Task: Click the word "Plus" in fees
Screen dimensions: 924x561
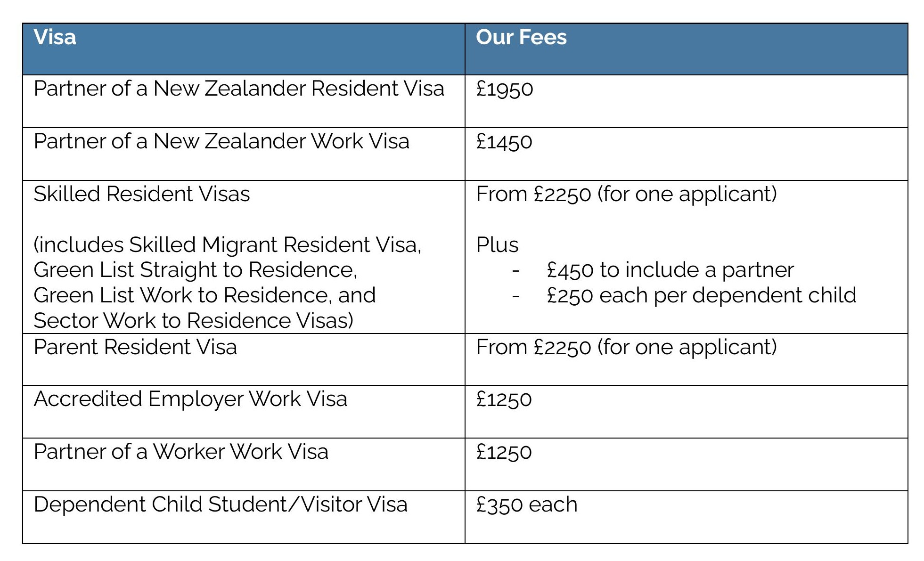Action: tap(497, 245)
